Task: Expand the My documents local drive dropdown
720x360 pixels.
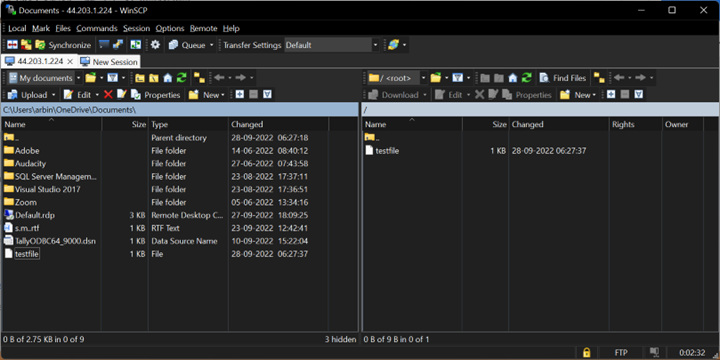Action: click(79, 78)
